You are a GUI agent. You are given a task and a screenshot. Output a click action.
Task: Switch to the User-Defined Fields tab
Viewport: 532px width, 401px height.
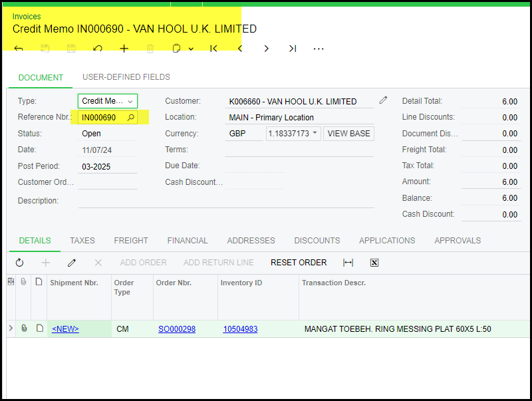pos(126,77)
